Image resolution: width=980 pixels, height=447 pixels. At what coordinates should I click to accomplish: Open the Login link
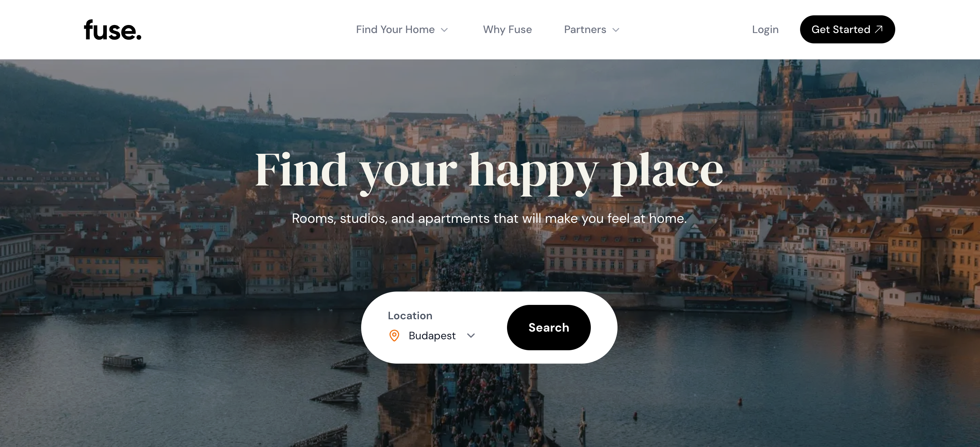(x=765, y=30)
